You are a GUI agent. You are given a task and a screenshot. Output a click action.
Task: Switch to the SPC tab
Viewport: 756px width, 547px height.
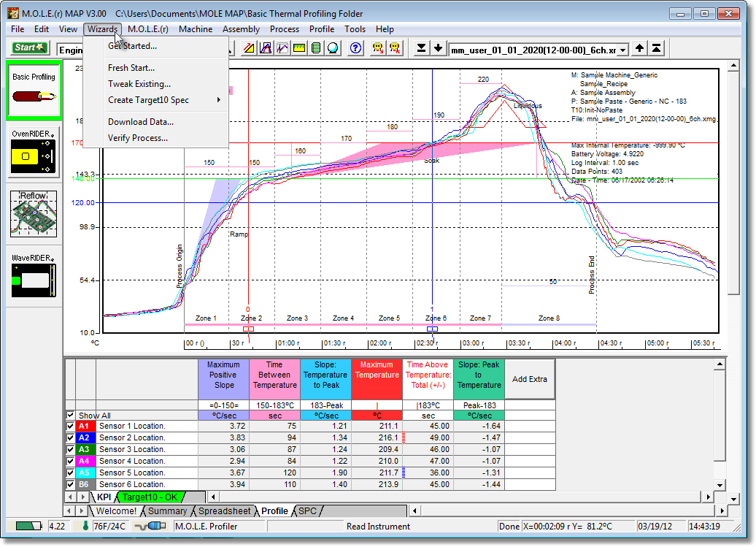tap(308, 510)
